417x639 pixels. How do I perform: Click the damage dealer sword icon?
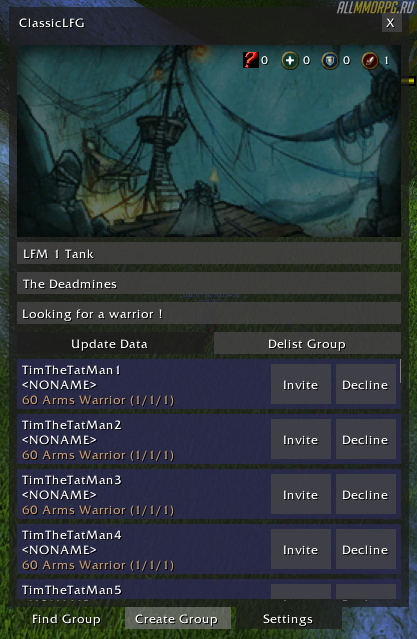tap(370, 61)
